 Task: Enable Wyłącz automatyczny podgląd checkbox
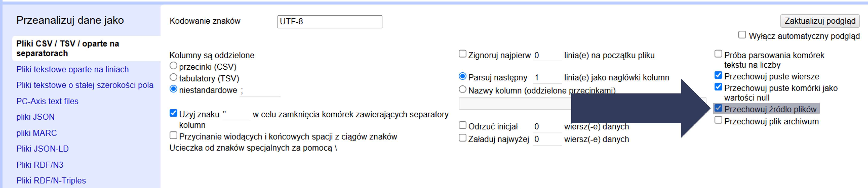coord(742,35)
